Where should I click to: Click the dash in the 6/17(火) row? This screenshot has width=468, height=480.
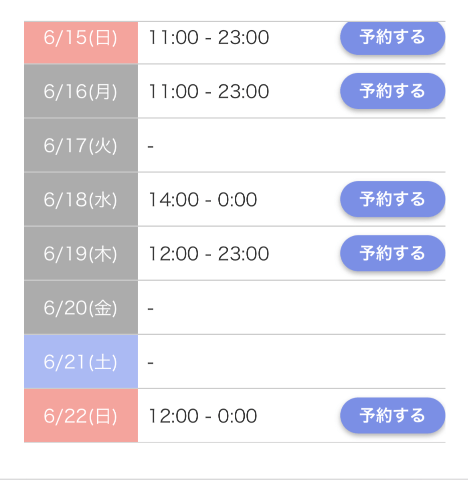click(151, 146)
